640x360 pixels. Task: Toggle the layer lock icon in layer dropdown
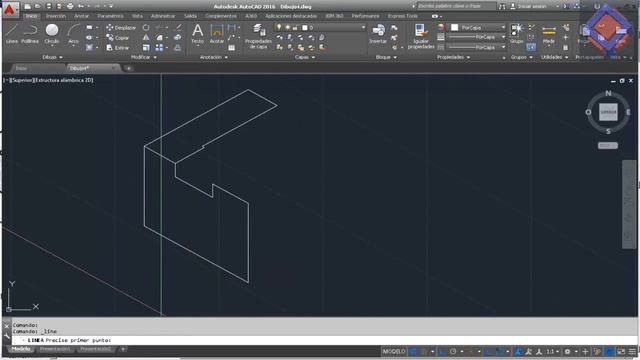295,27
